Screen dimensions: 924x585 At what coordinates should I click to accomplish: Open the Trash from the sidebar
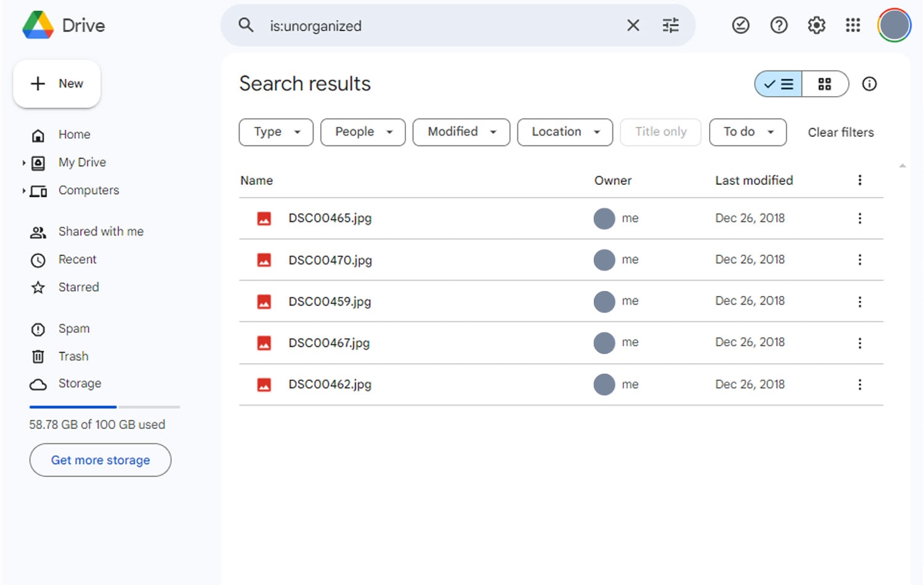click(x=73, y=356)
